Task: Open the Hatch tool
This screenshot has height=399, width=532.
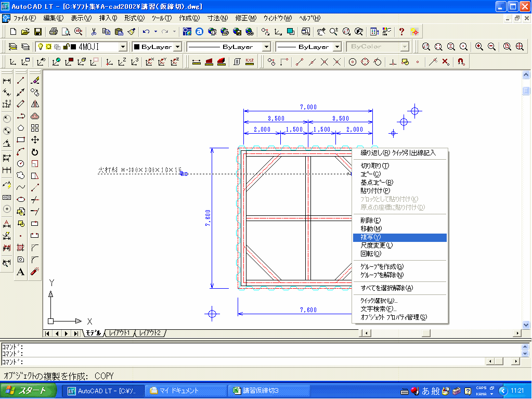Action: pyautogui.click(x=21, y=248)
